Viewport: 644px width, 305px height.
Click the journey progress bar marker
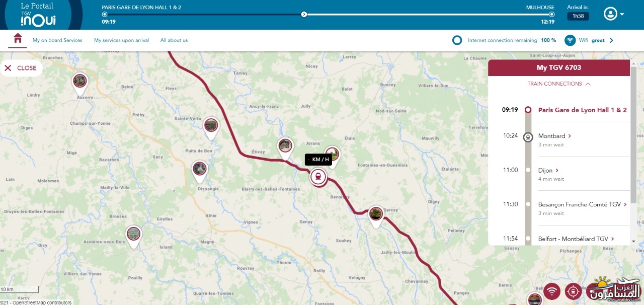(304, 14)
